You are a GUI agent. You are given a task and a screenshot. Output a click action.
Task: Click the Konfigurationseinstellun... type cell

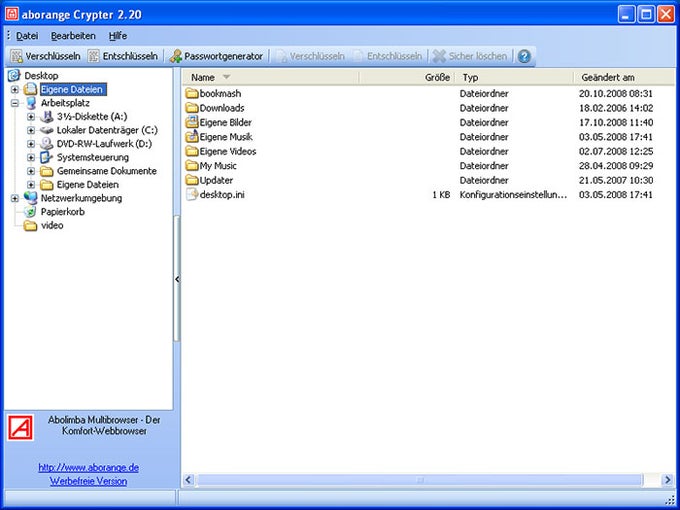[513, 195]
